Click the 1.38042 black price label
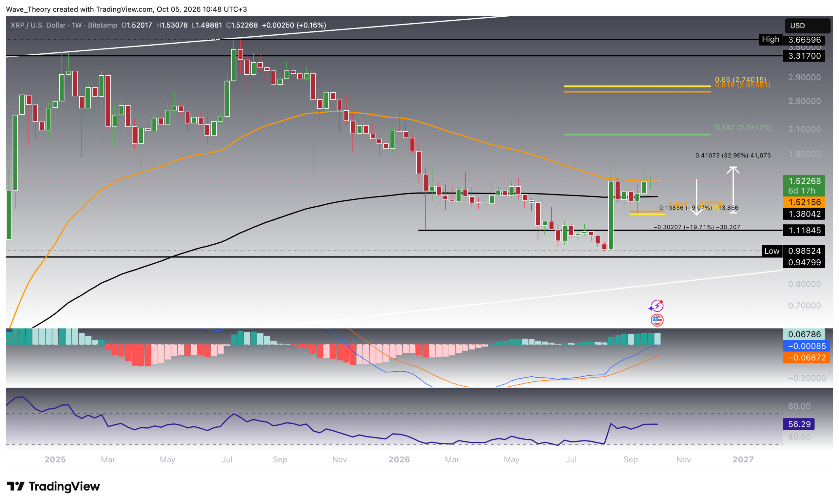839x504 pixels. pos(804,214)
